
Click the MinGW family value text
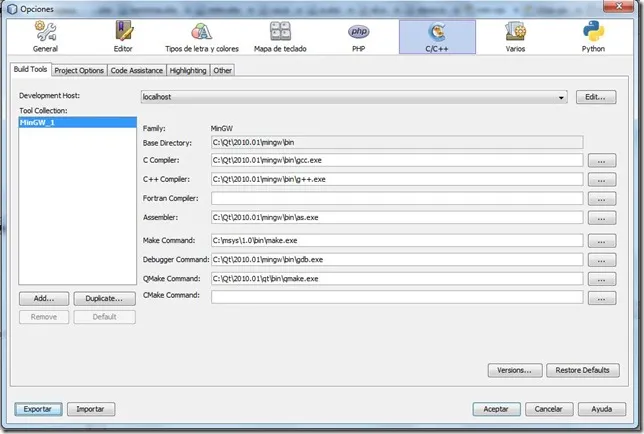tap(222, 129)
